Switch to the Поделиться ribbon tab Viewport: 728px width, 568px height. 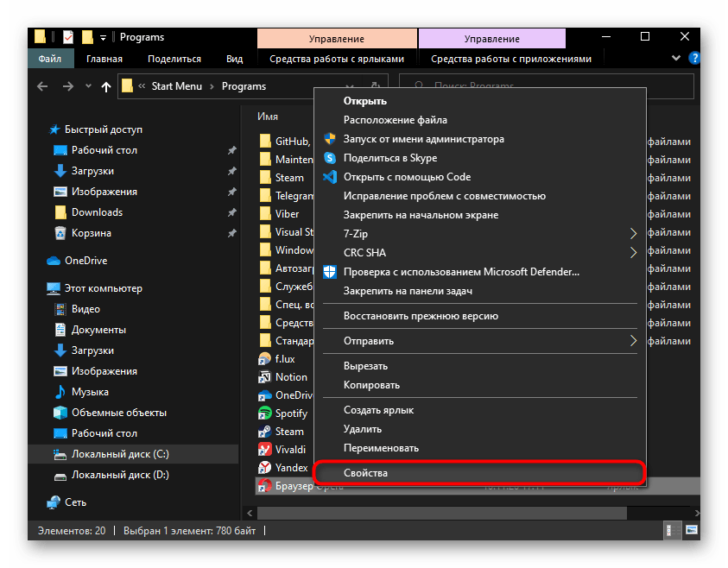click(x=174, y=59)
